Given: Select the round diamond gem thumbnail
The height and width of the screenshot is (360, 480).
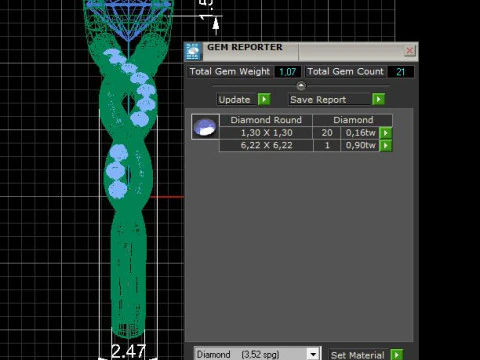Looking at the screenshot, I should pos(205,127).
